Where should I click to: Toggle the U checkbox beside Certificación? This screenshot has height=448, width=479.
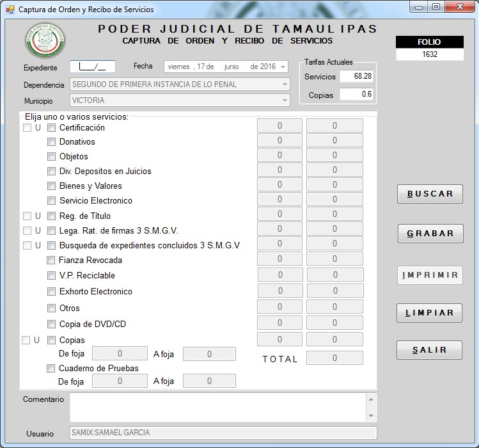click(x=27, y=128)
